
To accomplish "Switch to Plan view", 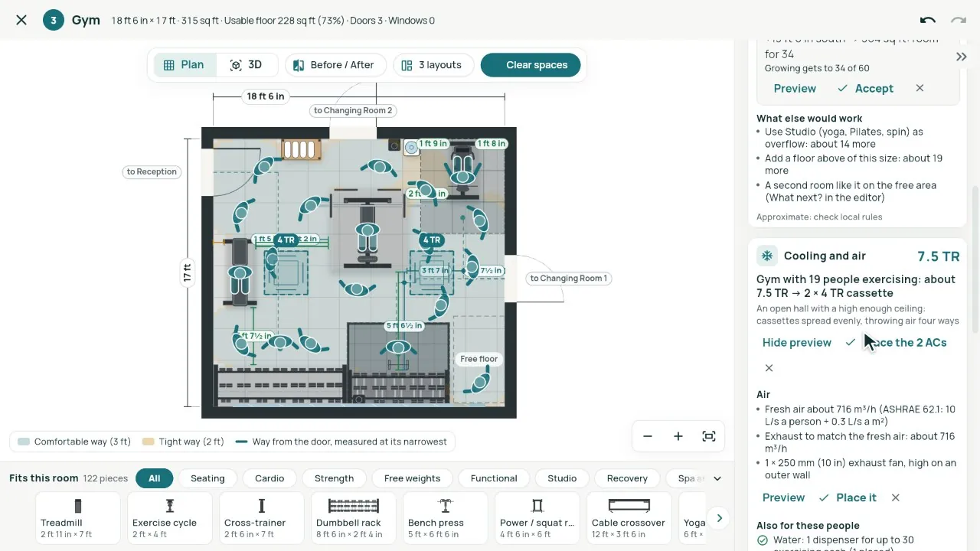I will [185, 65].
